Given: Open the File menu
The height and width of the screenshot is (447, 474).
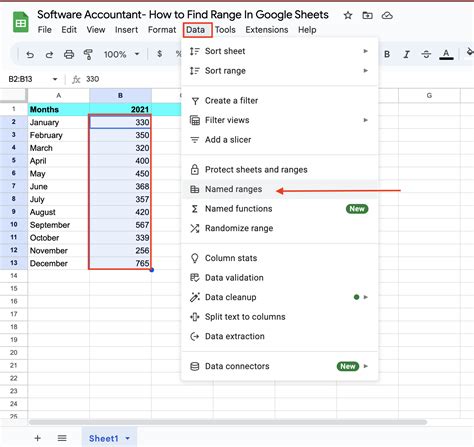Looking at the screenshot, I should [x=45, y=30].
